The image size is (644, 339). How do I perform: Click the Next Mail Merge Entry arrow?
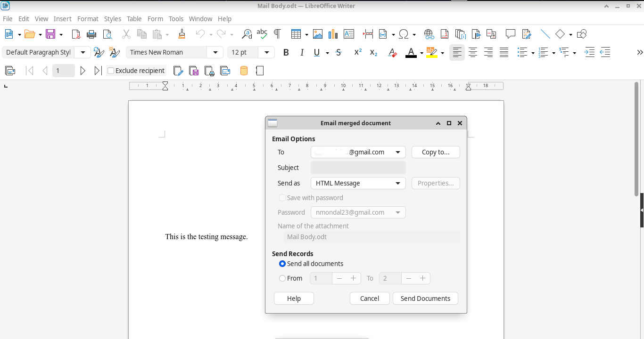[x=83, y=71]
